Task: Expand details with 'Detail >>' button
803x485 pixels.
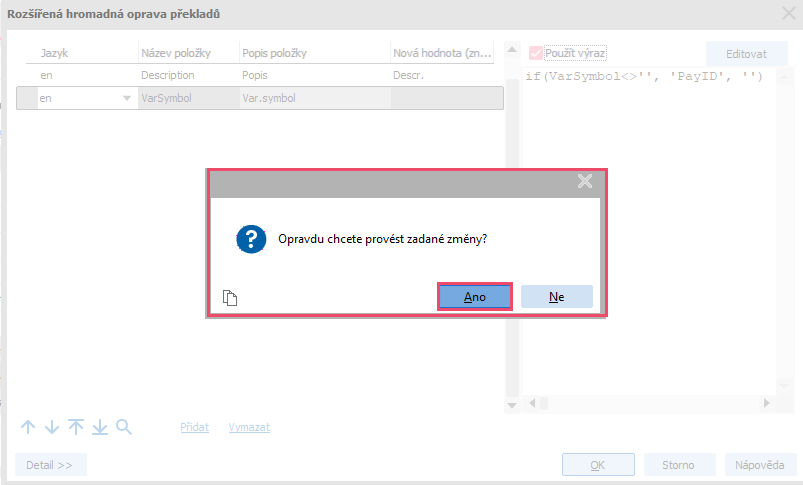Action: (x=50, y=465)
